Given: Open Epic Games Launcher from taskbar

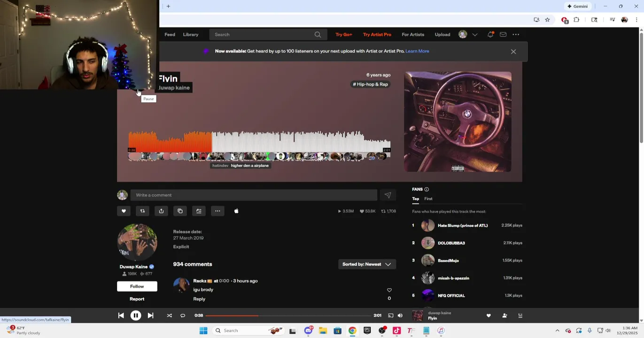Looking at the screenshot, I should [367, 331].
